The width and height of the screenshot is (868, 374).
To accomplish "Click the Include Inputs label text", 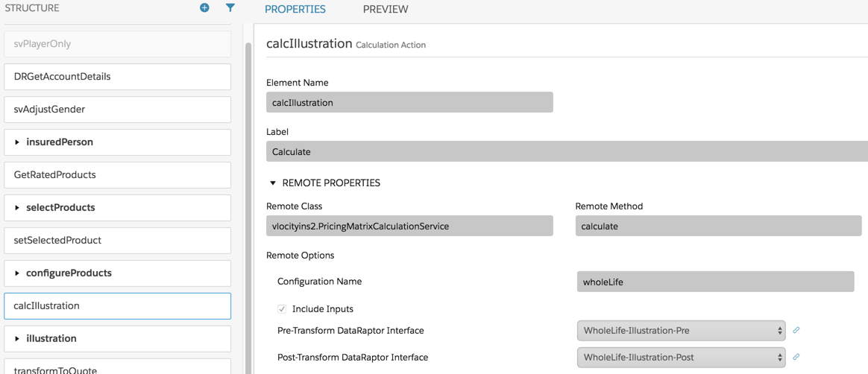I will pyautogui.click(x=323, y=308).
